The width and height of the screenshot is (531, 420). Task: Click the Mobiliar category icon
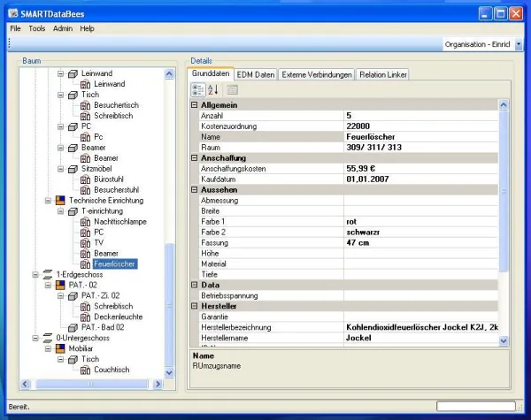[60, 348]
